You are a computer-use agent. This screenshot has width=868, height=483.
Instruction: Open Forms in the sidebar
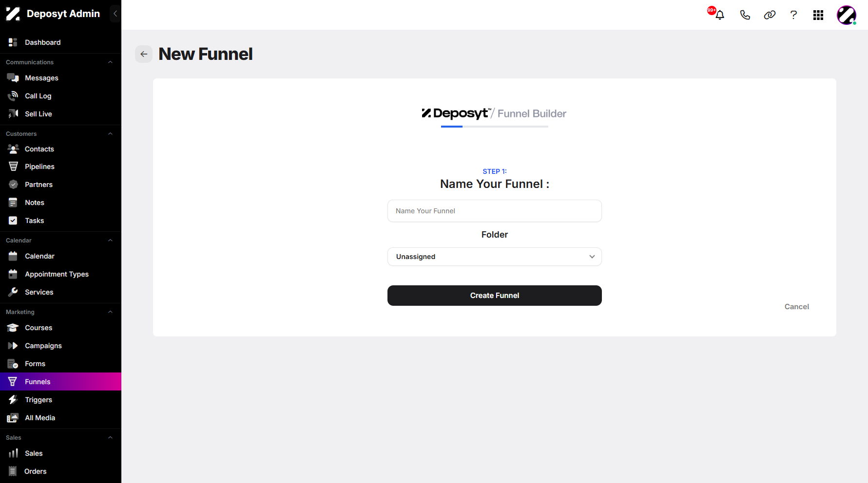tap(60, 364)
